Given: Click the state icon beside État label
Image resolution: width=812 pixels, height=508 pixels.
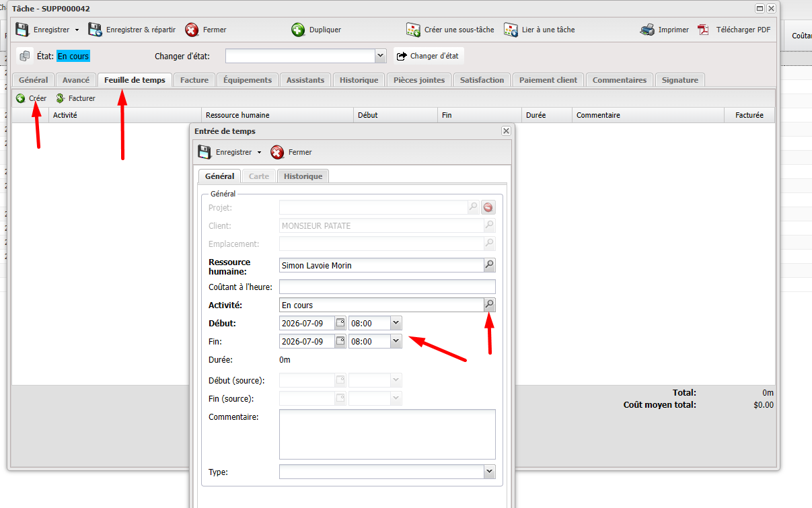Looking at the screenshot, I should [25, 56].
